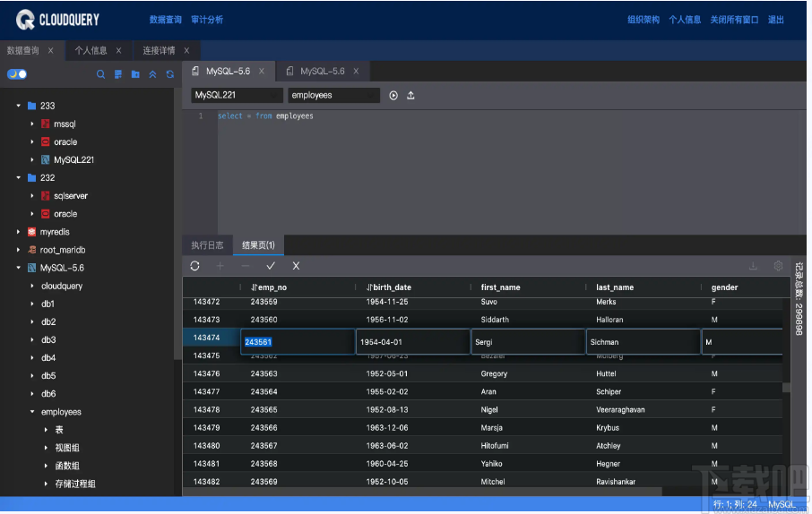812x514 pixels.
Task: Sort by the emp_no column header
Action: point(269,287)
